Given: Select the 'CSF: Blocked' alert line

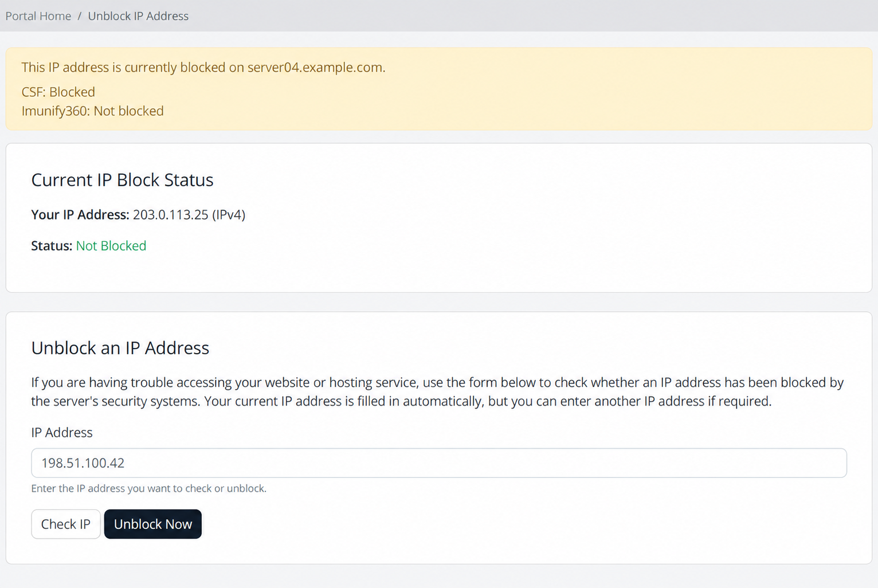Looking at the screenshot, I should pos(58,92).
